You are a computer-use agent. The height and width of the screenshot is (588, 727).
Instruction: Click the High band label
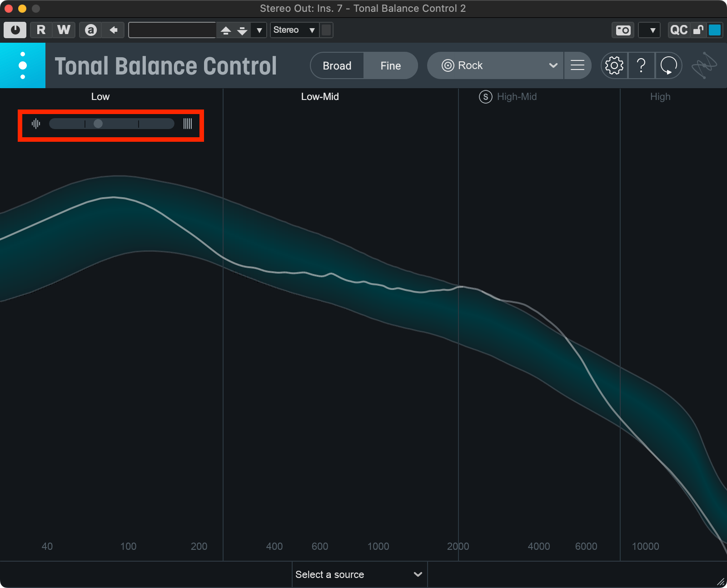[660, 97]
